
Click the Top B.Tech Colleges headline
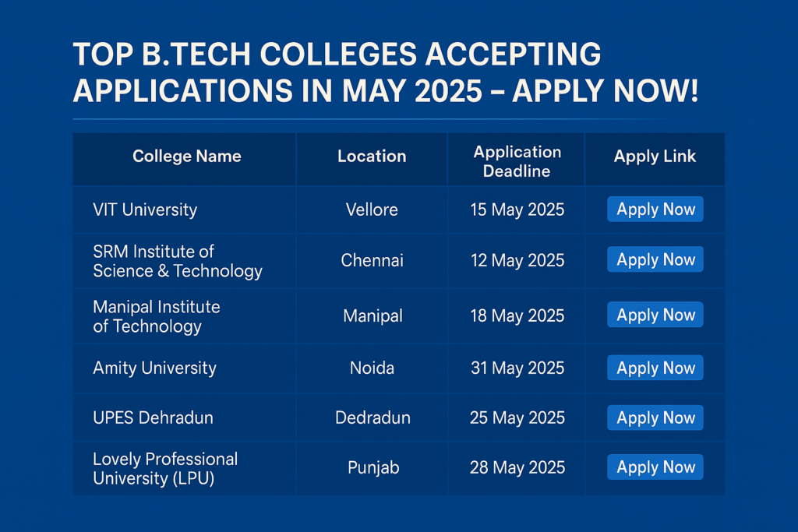(386, 72)
